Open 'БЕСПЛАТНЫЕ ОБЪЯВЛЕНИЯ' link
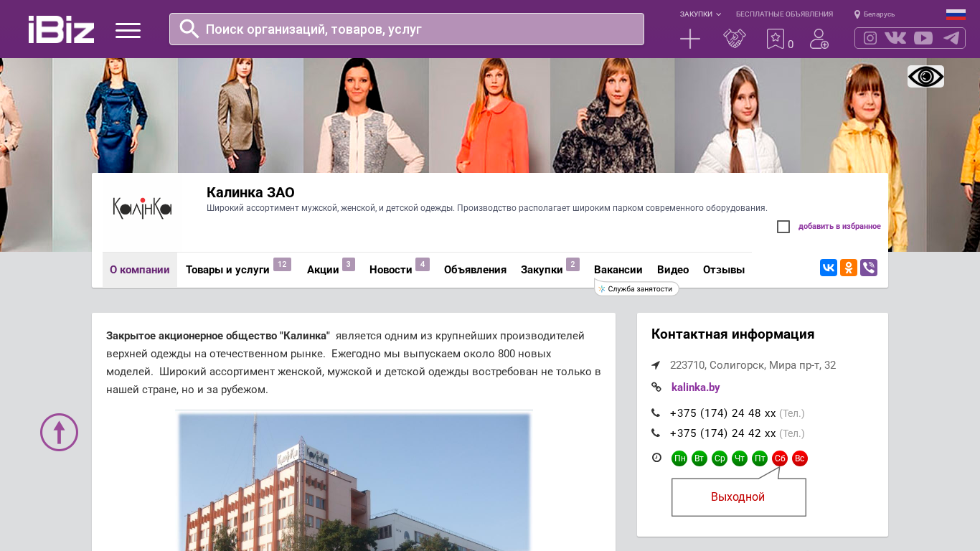The image size is (980, 551). click(784, 14)
